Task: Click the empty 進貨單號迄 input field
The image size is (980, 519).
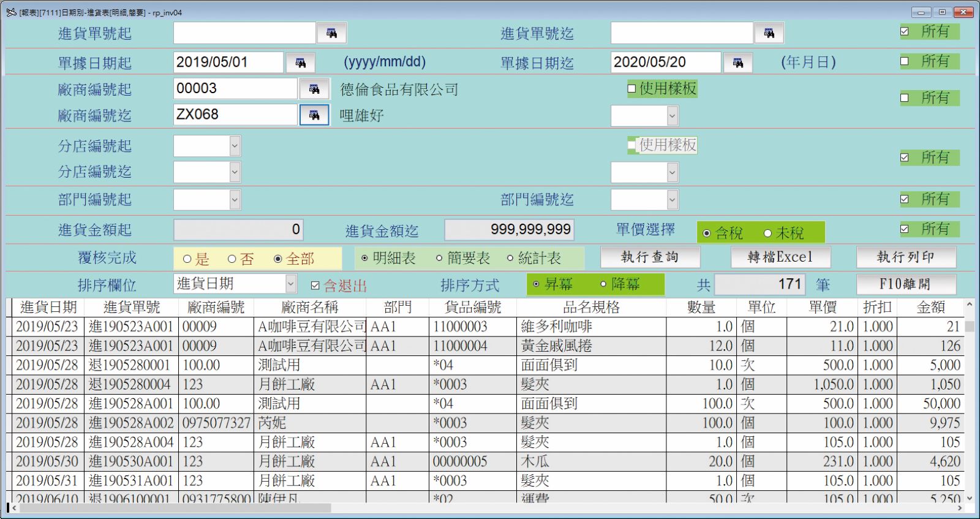Action: (x=682, y=33)
